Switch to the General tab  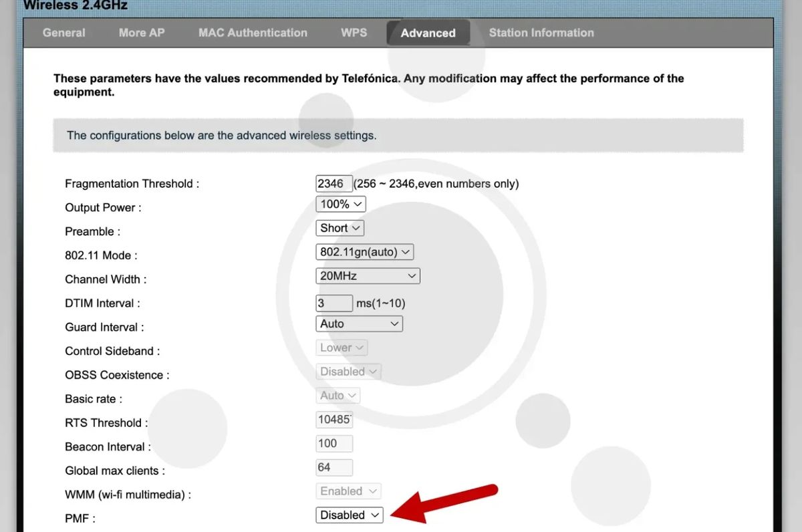[x=64, y=33]
